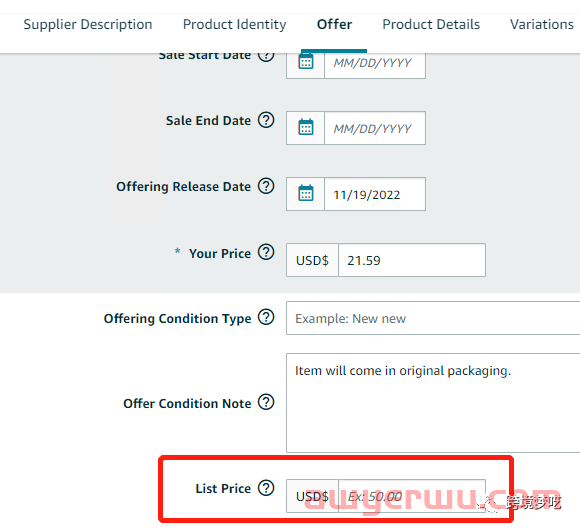Focus the Your Price input showing 21.59
The width and height of the screenshot is (580, 529).
click(412, 260)
